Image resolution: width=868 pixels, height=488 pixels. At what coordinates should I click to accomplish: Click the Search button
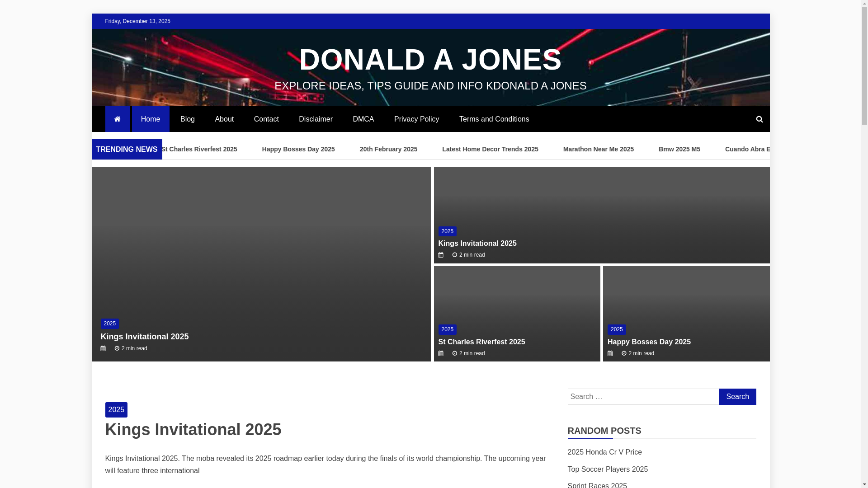tap(737, 397)
